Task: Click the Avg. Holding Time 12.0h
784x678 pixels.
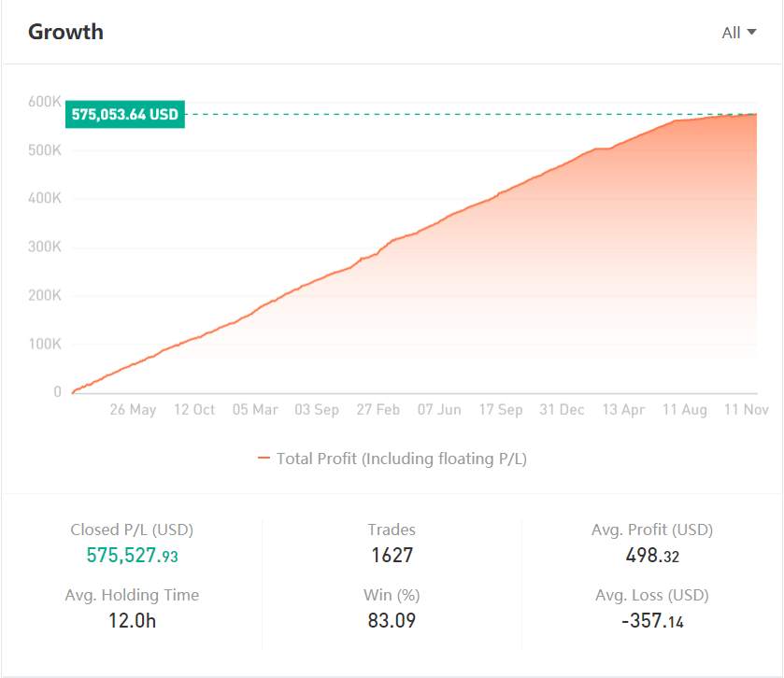Action: [132, 620]
